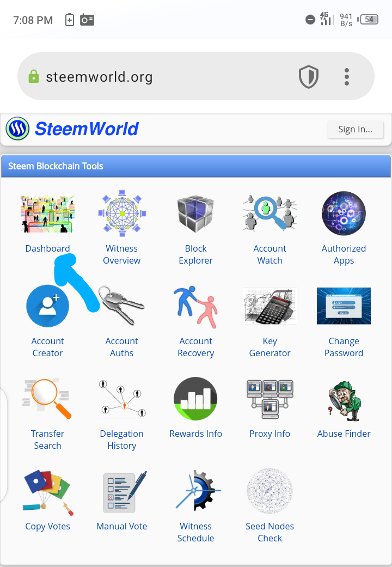Tap the battery saver notification icon
The height and width of the screenshot is (567, 392).
coord(70,20)
